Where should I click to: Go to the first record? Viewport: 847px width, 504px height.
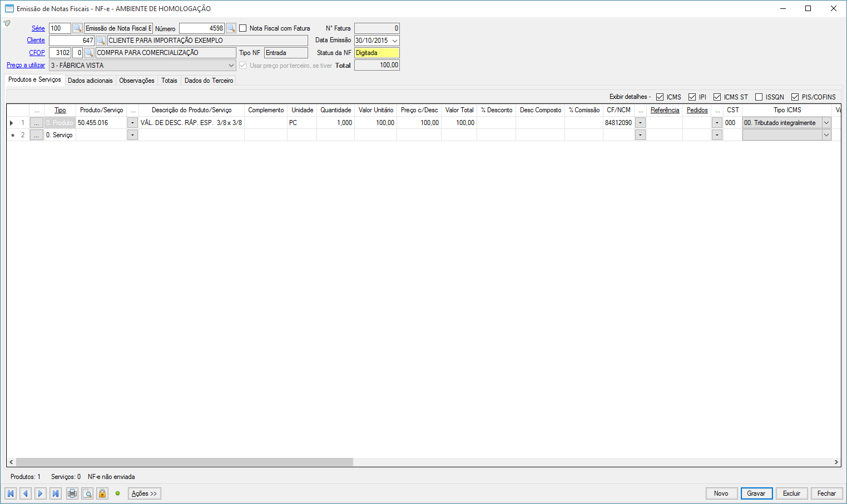pyautogui.click(x=11, y=493)
